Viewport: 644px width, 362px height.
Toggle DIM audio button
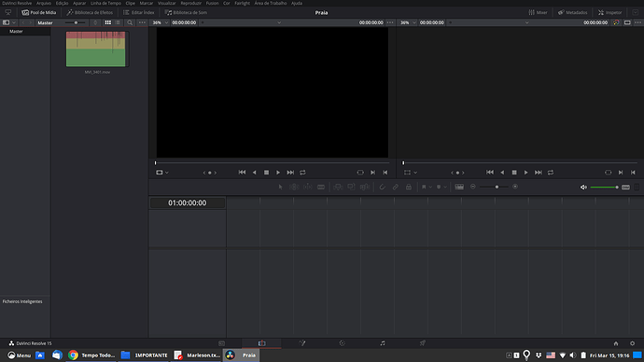[x=625, y=188]
